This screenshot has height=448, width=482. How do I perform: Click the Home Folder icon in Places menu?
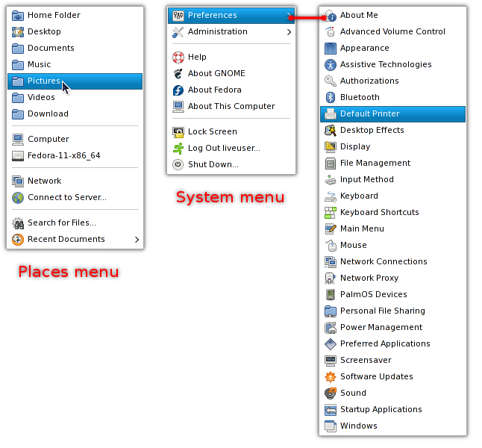[18, 15]
